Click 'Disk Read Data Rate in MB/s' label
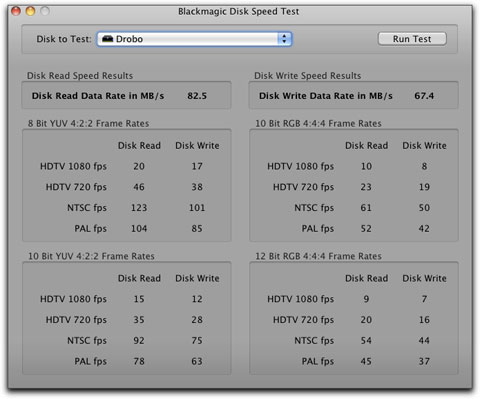The height and width of the screenshot is (399, 480). [98, 96]
